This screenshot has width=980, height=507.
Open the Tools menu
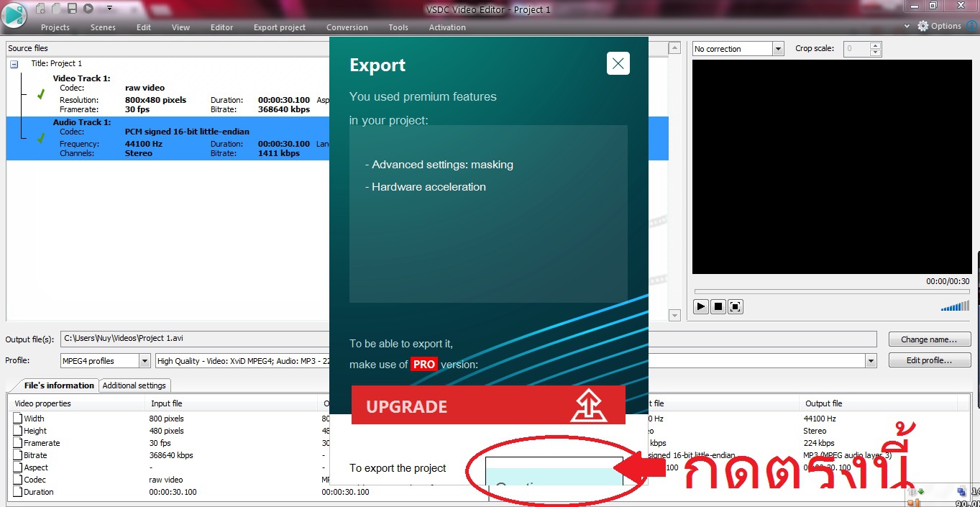click(x=398, y=27)
